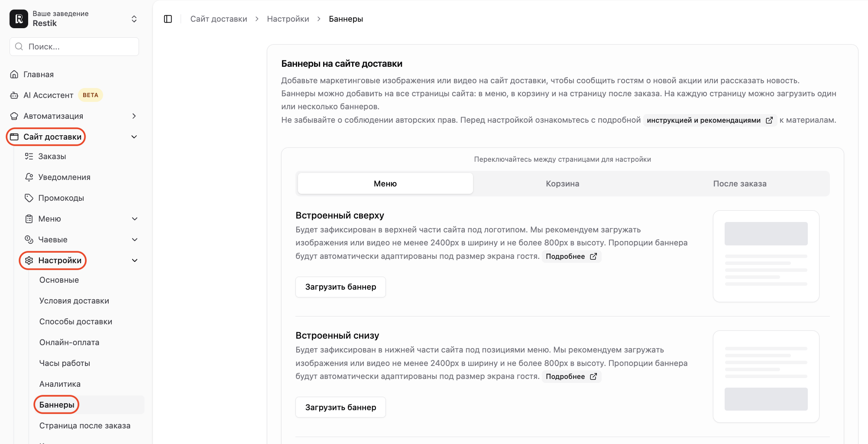Open Условия доставки settings page
The height and width of the screenshot is (444, 868).
[74, 301]
